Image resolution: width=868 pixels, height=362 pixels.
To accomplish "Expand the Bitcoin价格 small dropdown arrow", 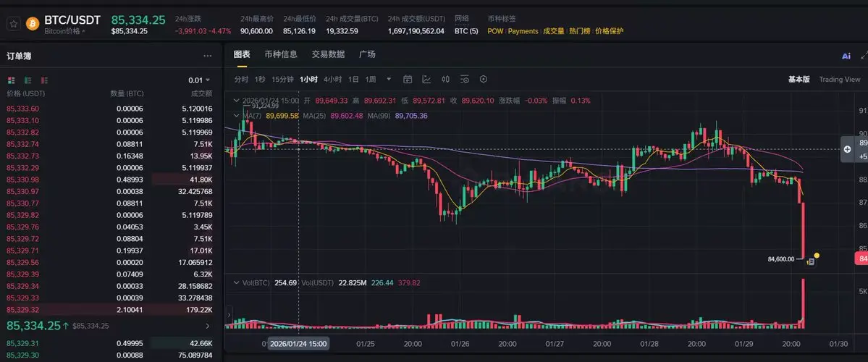I will [83, 32].
